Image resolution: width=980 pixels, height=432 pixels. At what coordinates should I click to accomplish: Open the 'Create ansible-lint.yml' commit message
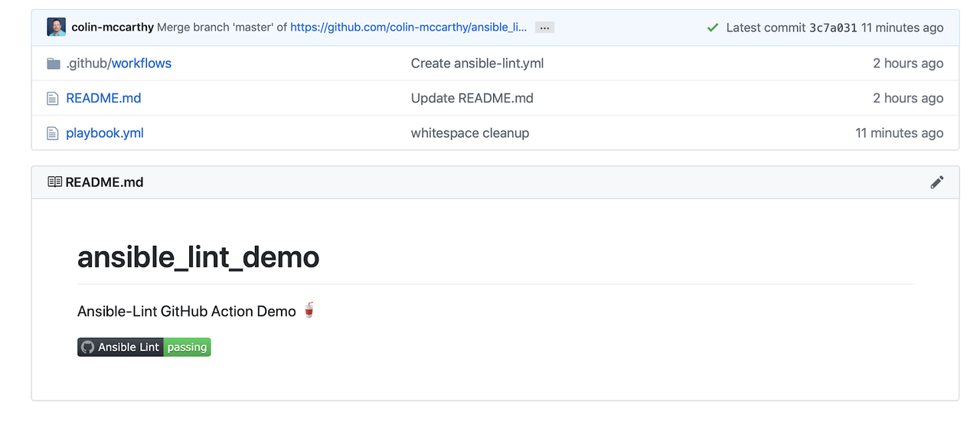point(477,64)
